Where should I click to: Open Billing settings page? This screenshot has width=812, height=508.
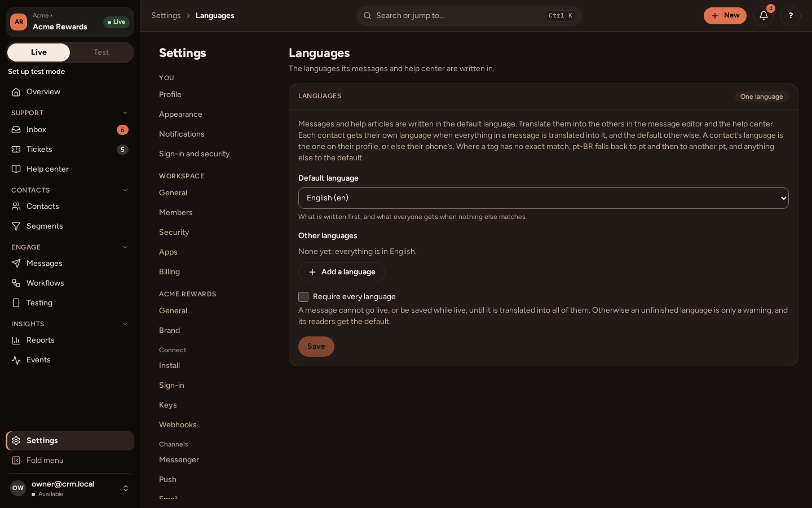tap(169, 272)
